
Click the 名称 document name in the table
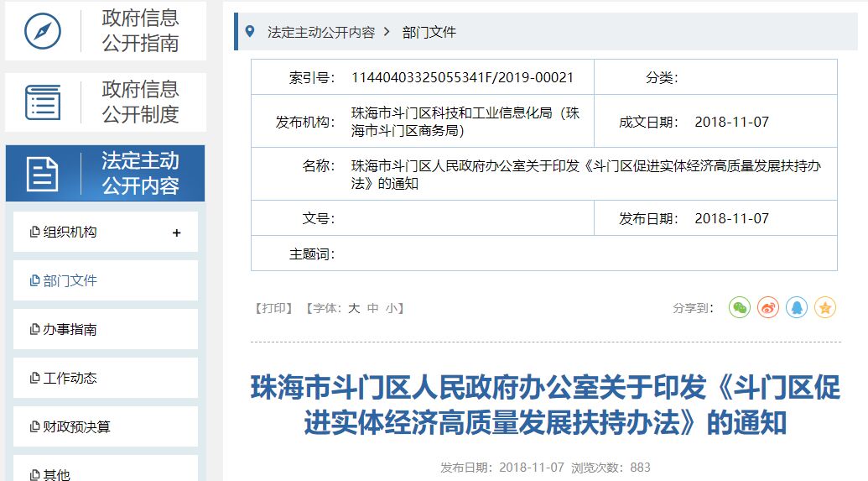(x=586, y=174)
